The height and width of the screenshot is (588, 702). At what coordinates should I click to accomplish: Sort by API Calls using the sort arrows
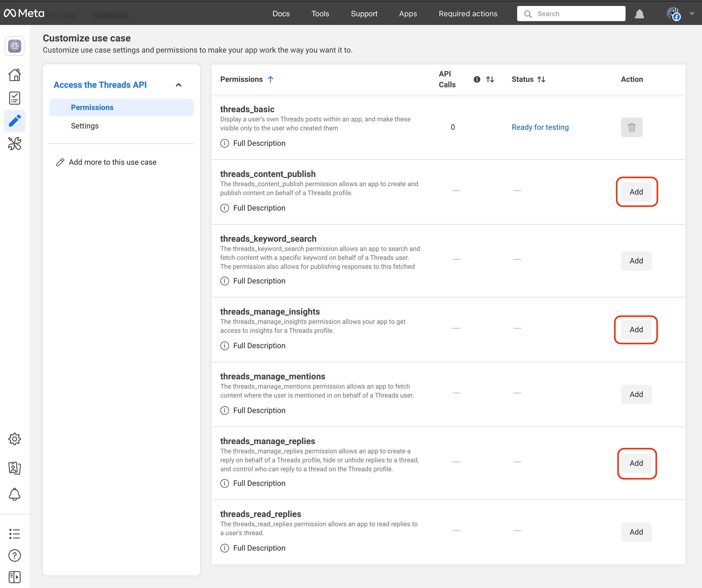tap(490, 80)
